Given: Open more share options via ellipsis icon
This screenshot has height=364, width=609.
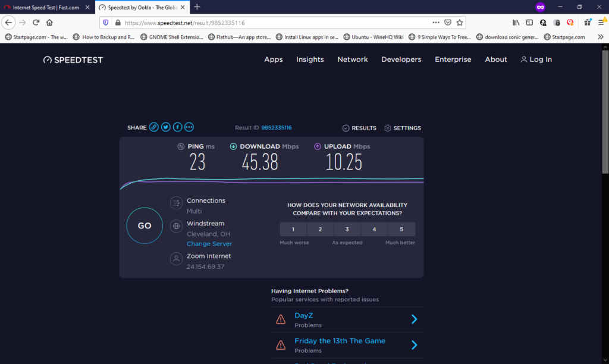Looking at the screenshot, I should [x=189, y=127].
